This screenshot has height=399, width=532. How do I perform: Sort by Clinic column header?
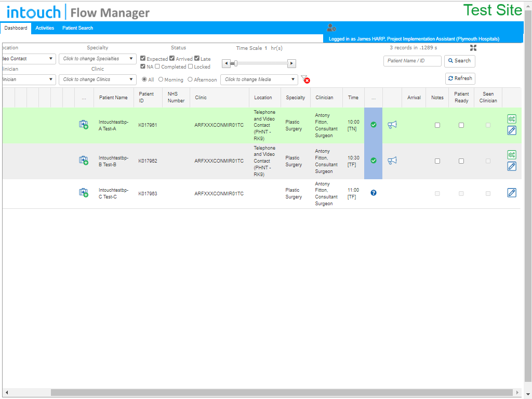click(219, 97)
